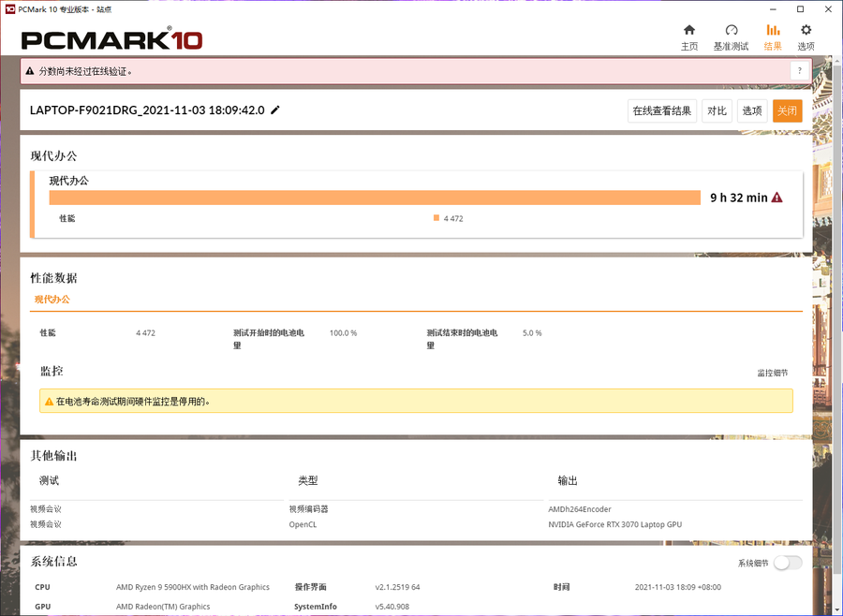Toggle the 系统细节 switch on
The image size is (843, 616).
click(x=788, y=563)
